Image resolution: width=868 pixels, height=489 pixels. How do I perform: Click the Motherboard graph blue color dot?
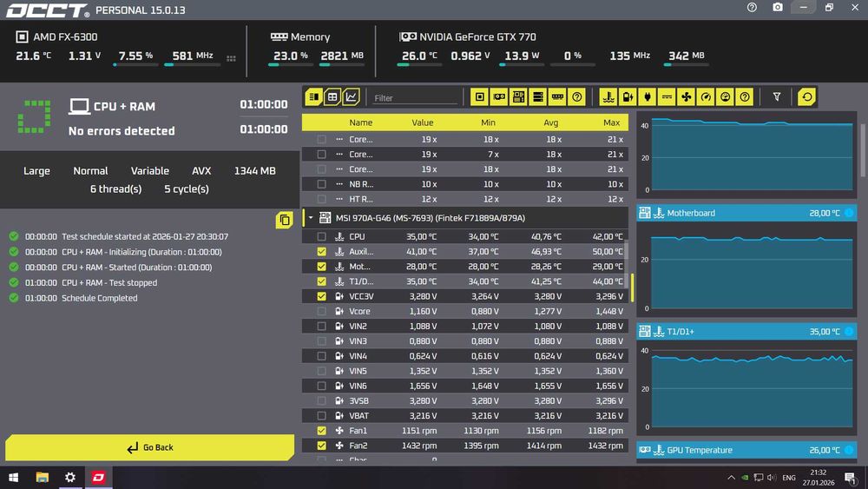[849, 213]
